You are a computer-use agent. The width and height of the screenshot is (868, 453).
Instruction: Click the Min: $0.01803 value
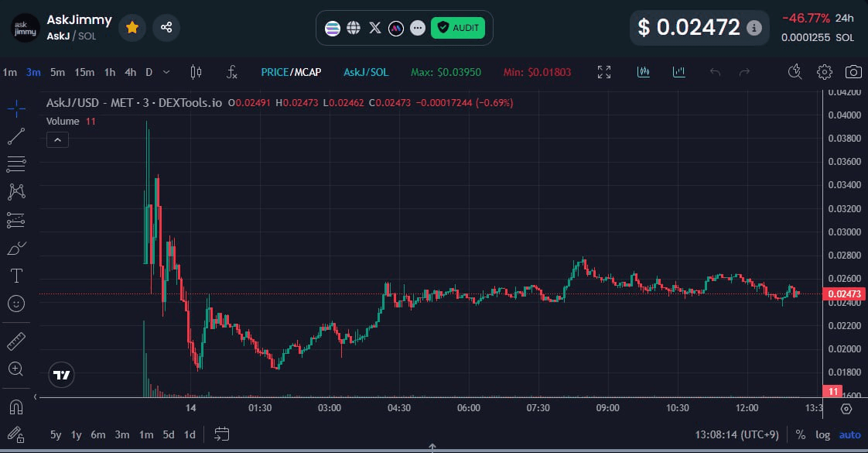point(537,73)
